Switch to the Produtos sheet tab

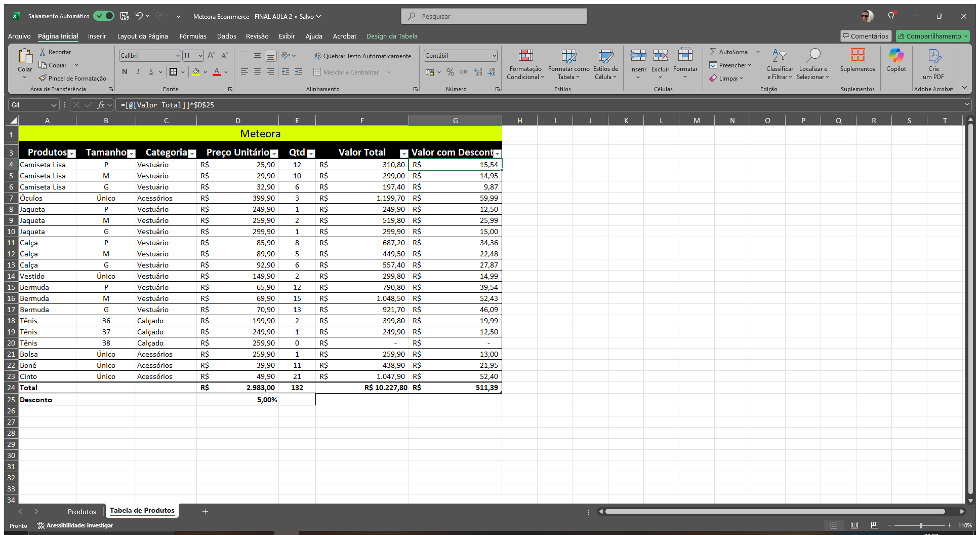coord(82,512)
